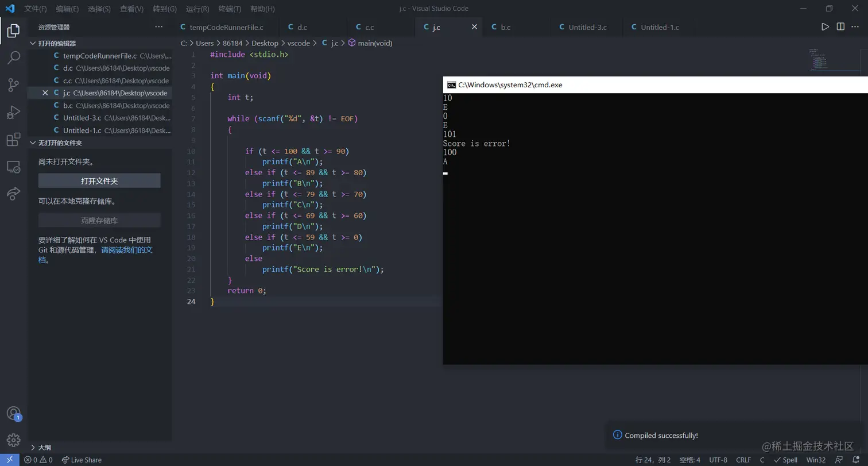868x466 pixels.
Task: Switch to the Untitled-3.c tab
Action: 587,27
